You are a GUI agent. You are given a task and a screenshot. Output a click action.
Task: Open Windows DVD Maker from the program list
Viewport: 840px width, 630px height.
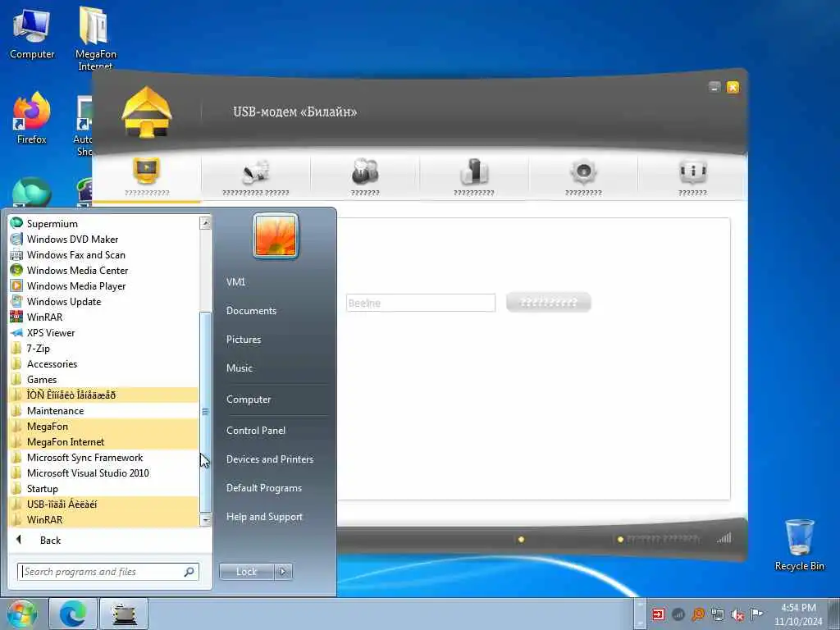click(x=103, y=239)
